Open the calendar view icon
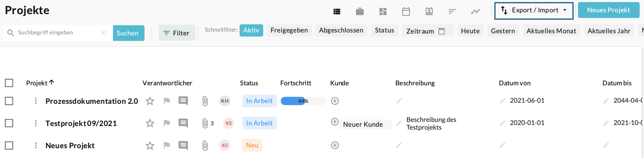This screenshot has width=644, height=158. point(406,12)
